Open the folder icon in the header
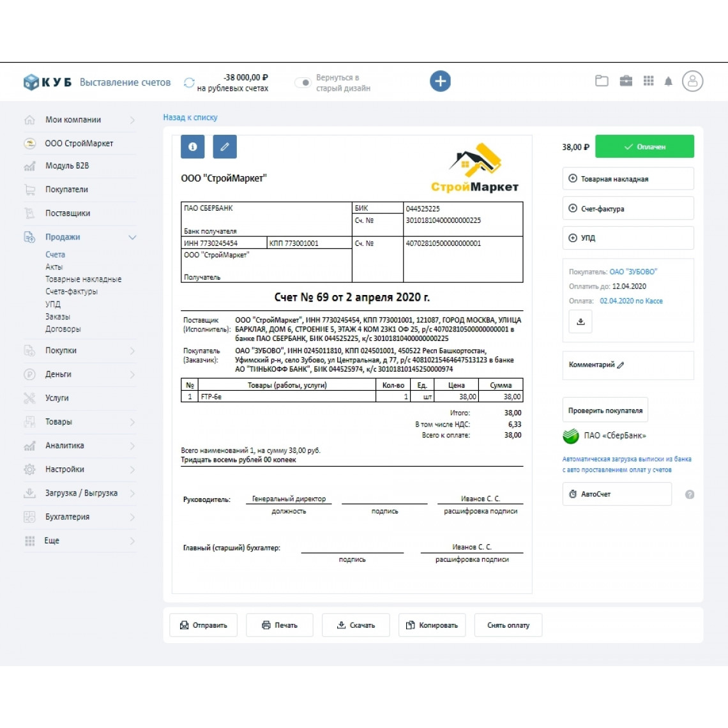This screenshot has height=728, width=728. (602, 81)
